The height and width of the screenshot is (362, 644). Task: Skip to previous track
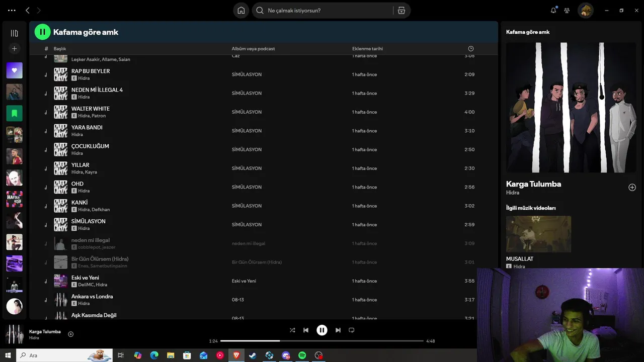(306, 330)
